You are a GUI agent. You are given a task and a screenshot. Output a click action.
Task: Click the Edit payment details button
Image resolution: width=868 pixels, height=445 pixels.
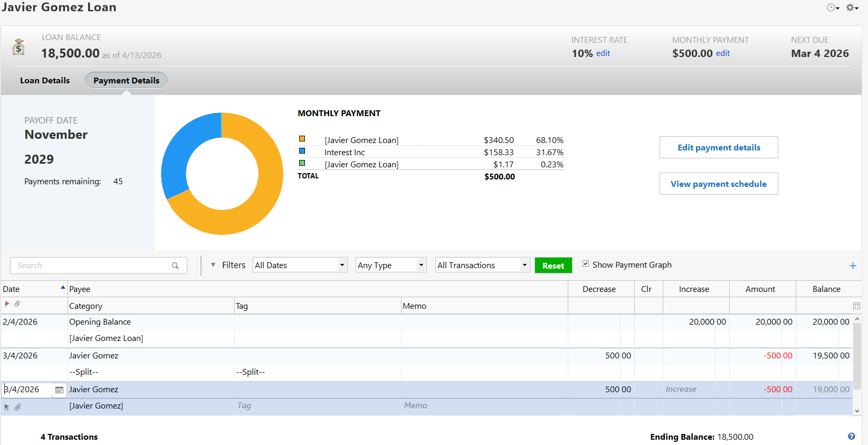coord(719,147)
